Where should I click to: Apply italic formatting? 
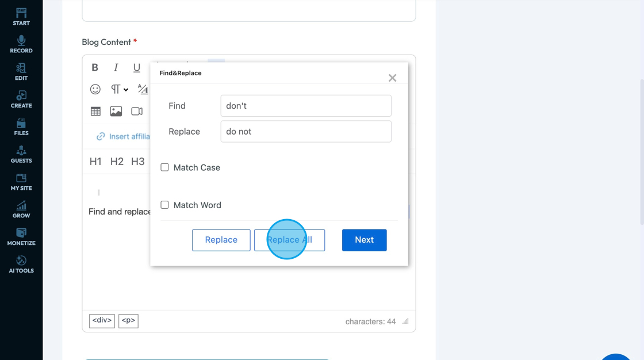point(116,68)
